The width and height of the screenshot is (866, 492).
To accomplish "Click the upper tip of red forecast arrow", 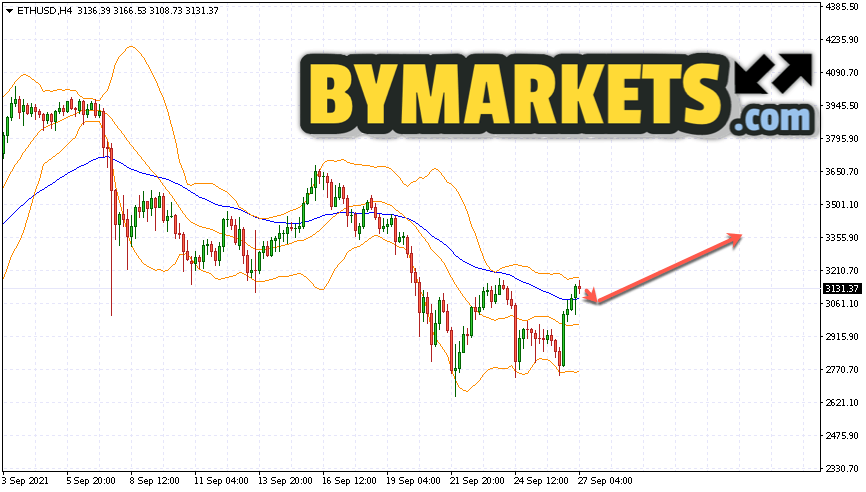I will pyautogui.click(x=738, y=236).
